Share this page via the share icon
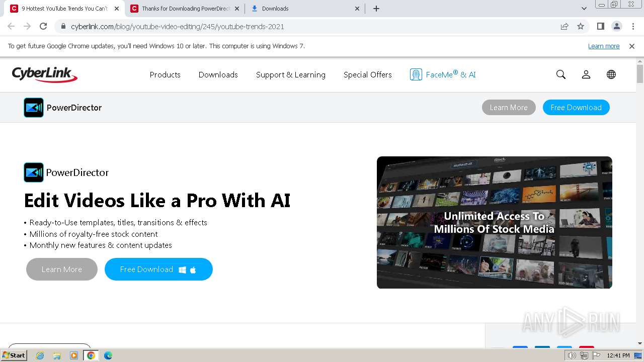 [565, 27]
